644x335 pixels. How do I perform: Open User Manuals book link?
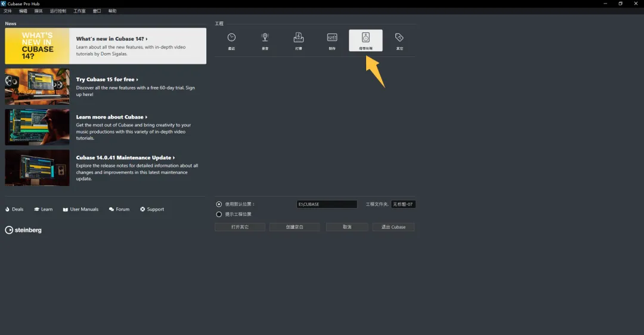(80, 209)
